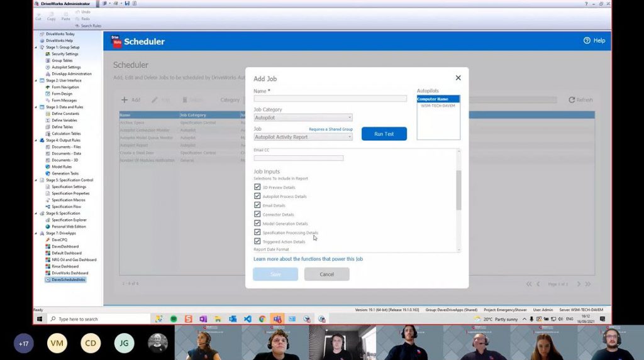Click Cancel in Add Job dialog
644x360 pixels.
pyautogui.click(x=326, y=274)
